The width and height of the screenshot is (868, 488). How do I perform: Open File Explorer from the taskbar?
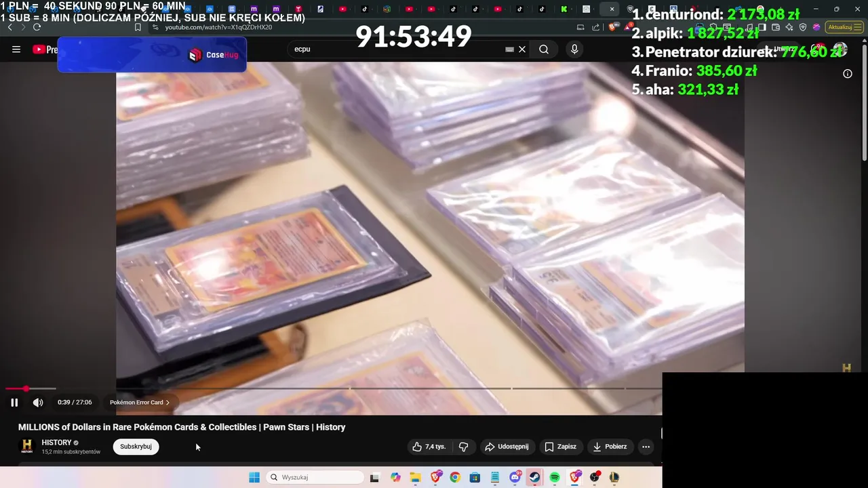pos(415,477)
